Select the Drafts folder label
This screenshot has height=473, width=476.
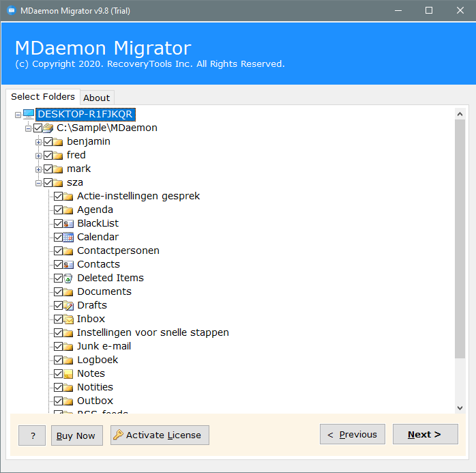(x=92, y=305)
